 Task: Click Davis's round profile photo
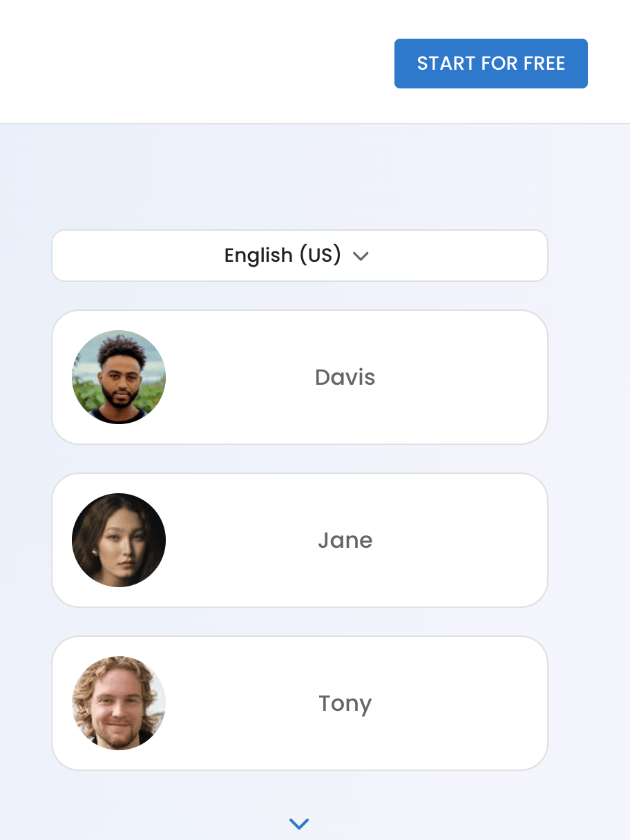click(x=119, y=377)
